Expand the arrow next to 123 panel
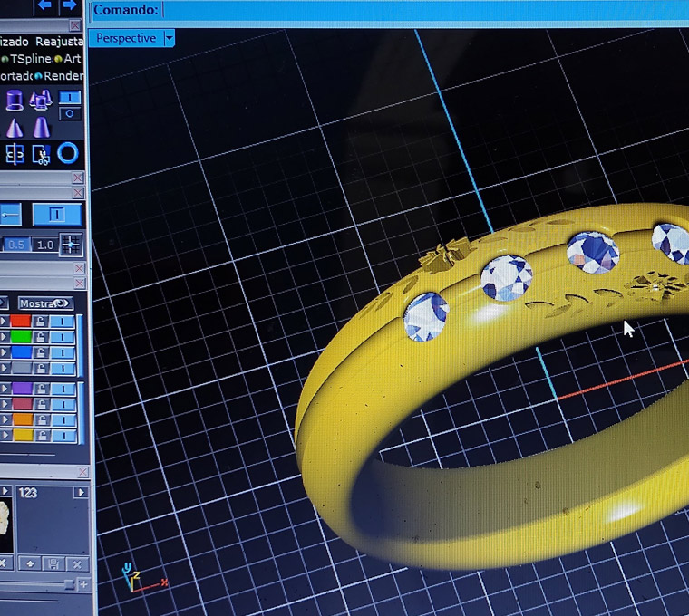 [81, 492]
